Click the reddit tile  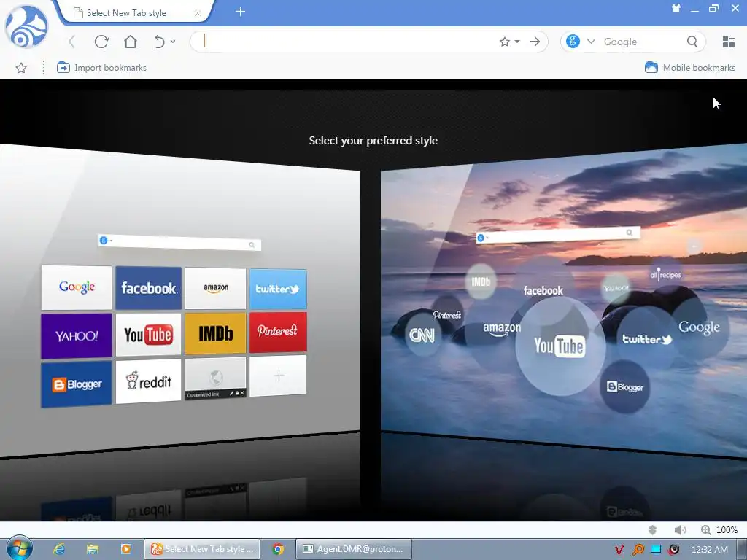pos(149,381)
